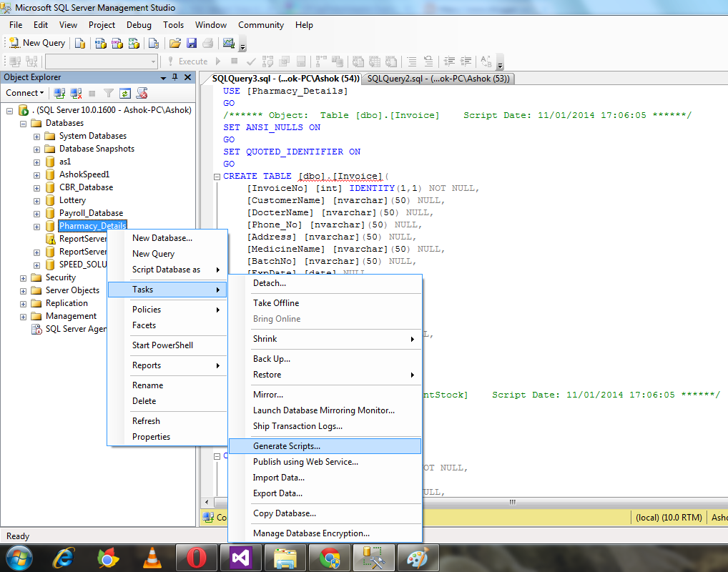Click the Parse checkmark icon
The image size is (728, 572).
point(251,61)
